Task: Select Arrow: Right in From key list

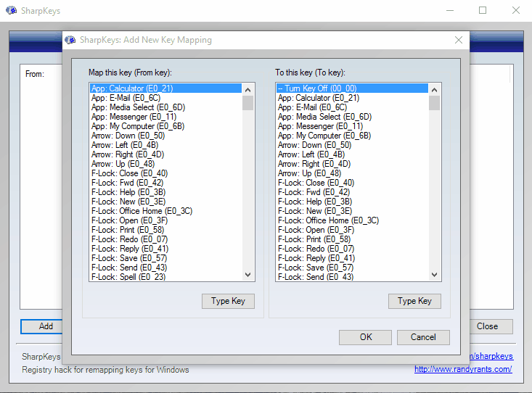Action: tap(166, 154)
